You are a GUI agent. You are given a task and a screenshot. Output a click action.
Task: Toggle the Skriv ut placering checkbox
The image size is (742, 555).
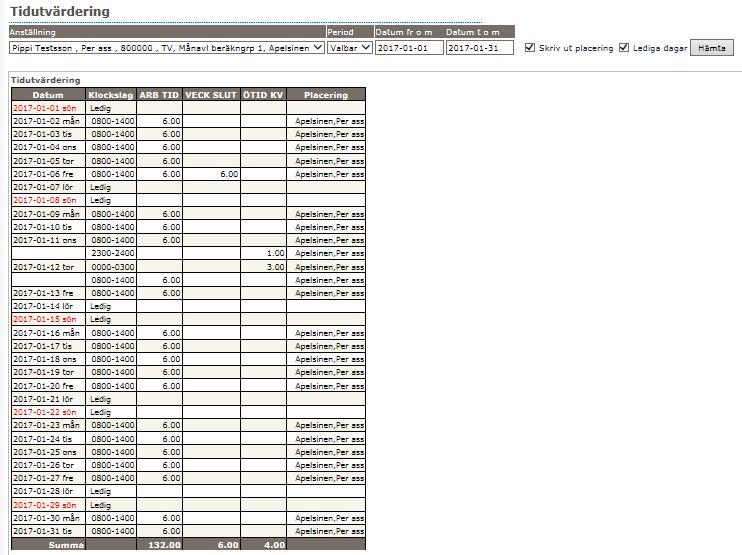click(530, 47)
